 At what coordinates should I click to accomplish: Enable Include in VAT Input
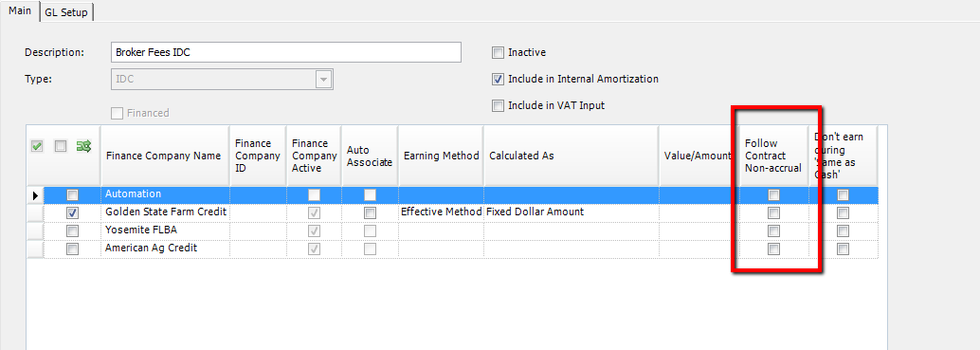pyautogui.click(x=499, y=105)
